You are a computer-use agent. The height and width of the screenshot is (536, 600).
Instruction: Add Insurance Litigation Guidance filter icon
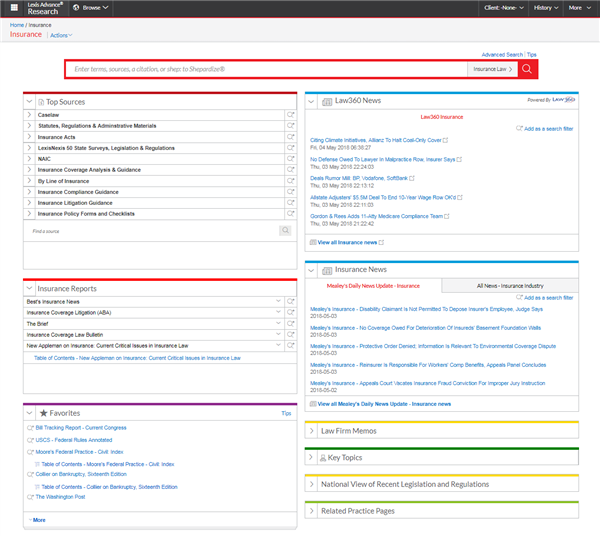click(x=291, y=202)
